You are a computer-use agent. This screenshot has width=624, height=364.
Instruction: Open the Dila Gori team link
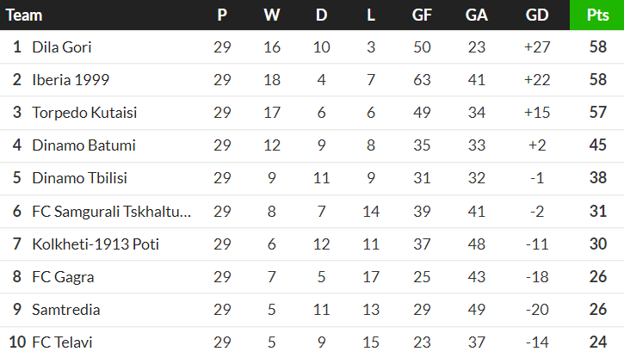click(x=61, y=47)
